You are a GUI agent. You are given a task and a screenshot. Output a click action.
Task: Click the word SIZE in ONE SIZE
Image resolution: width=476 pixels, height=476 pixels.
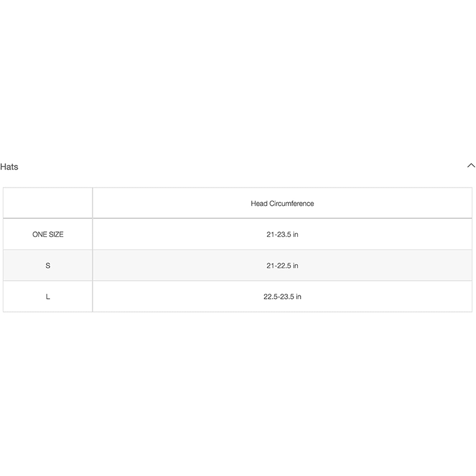56,235
